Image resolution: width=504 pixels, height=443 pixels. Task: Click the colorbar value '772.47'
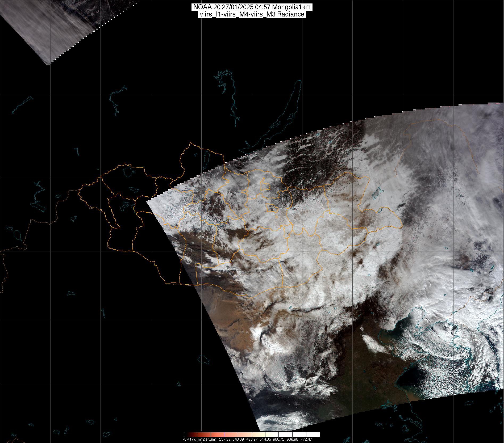(x=306, y=439)
